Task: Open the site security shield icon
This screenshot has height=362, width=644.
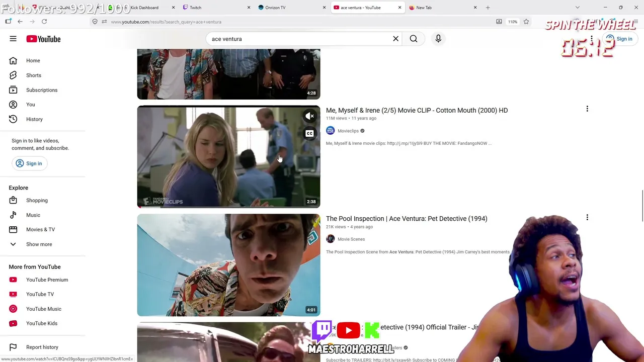Action: 95,22
